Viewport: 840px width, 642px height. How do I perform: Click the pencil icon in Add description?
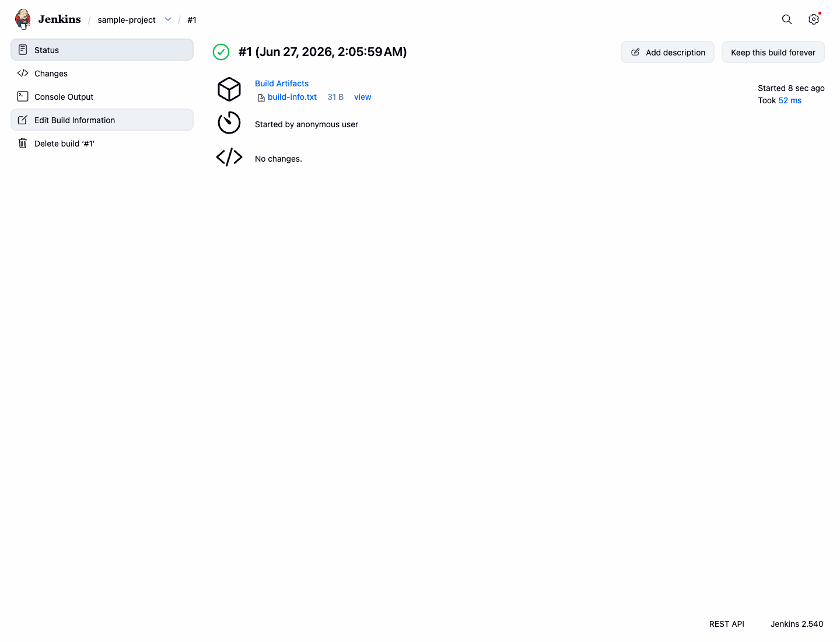[x=635, y=52]
